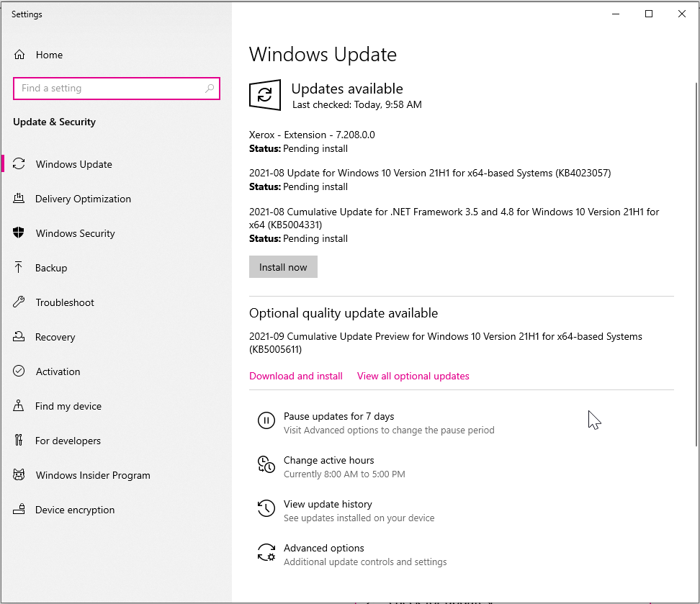Image resolution: width=700 pixels, height=604 pixels.
Task: Click the .NET Framework KB5004331 update text
Action: click(454, 218)
